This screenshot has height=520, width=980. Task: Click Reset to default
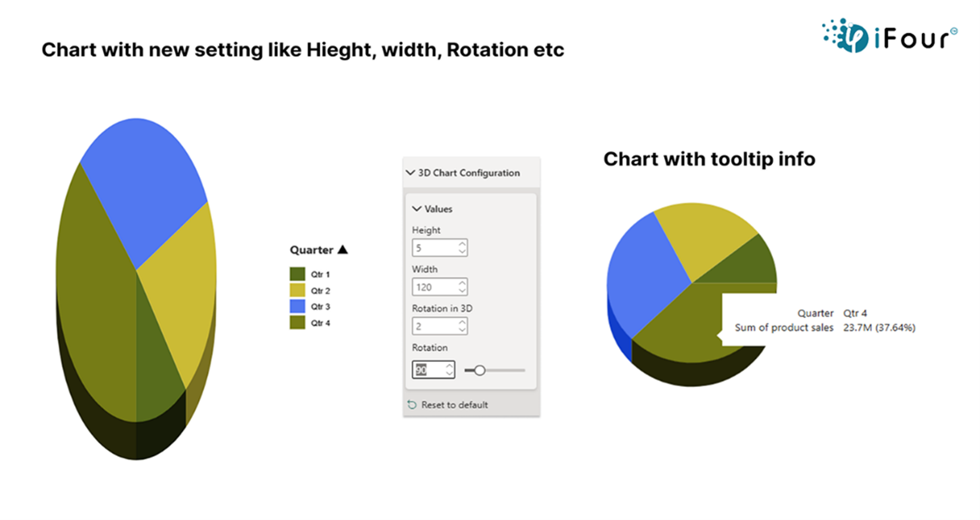pyautogui.click(x=454, y=405)
